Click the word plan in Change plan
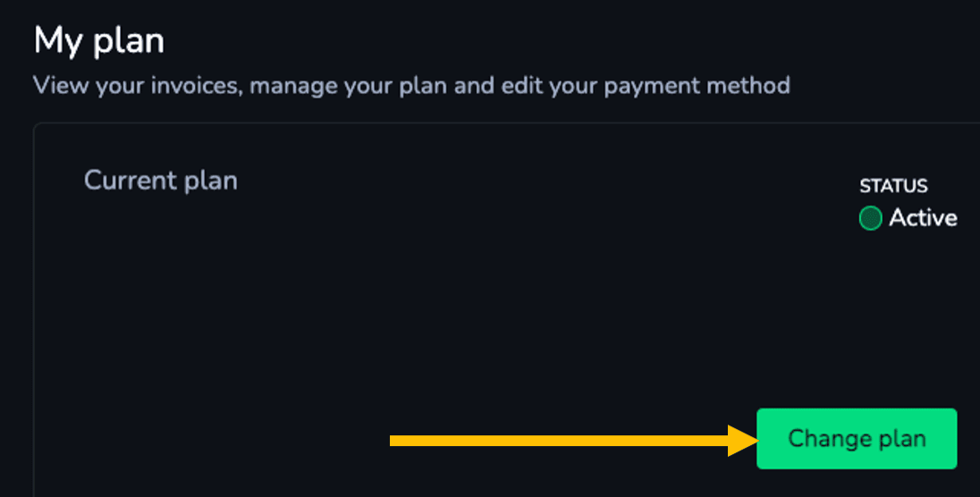The image size is (980, 497). point(902,440)
